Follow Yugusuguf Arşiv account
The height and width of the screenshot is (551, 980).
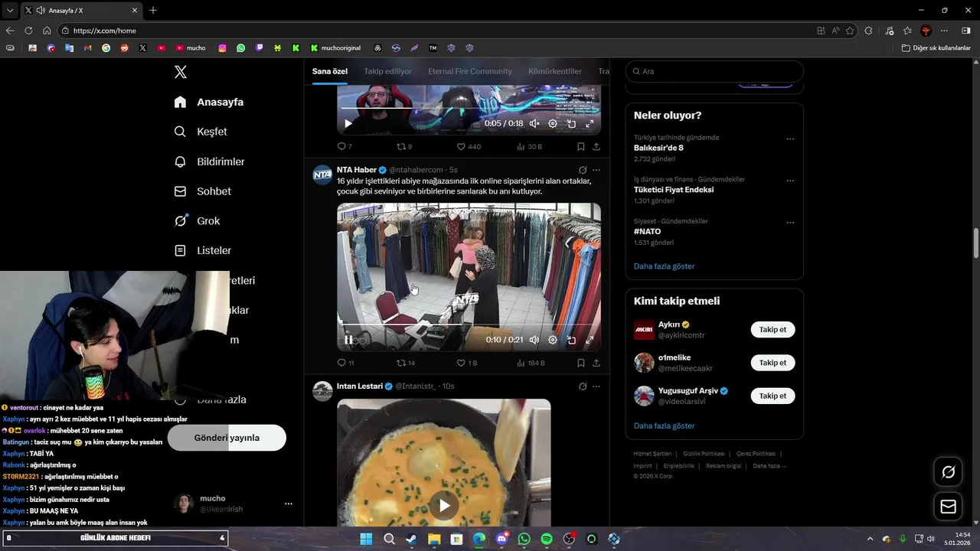pyautogui.click(x=773, y=396)
